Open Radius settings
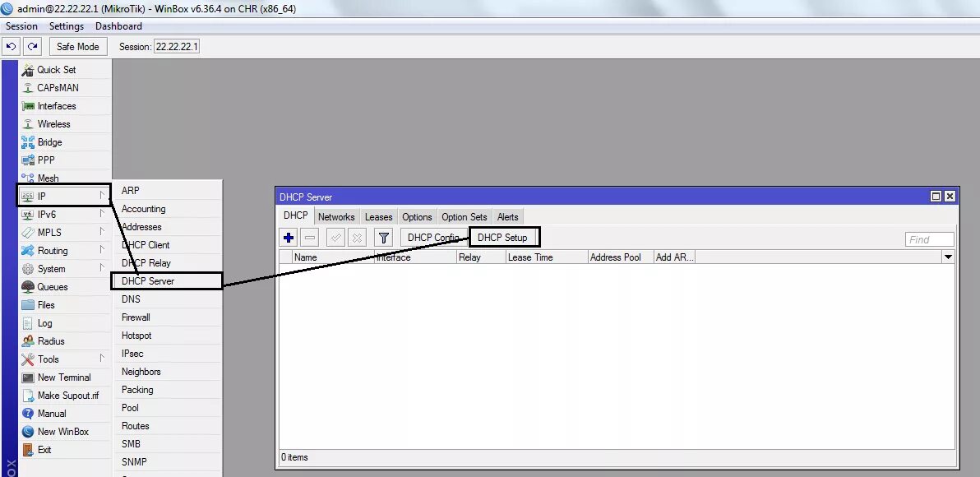The image size is (980, 477). [51, 341]
